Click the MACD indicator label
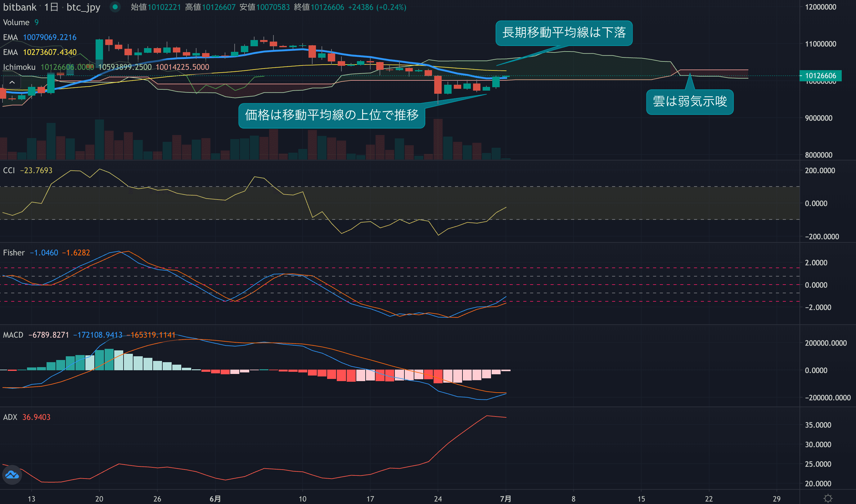The width and height of the screenshot is (856, 504). [x=13, y=335]
